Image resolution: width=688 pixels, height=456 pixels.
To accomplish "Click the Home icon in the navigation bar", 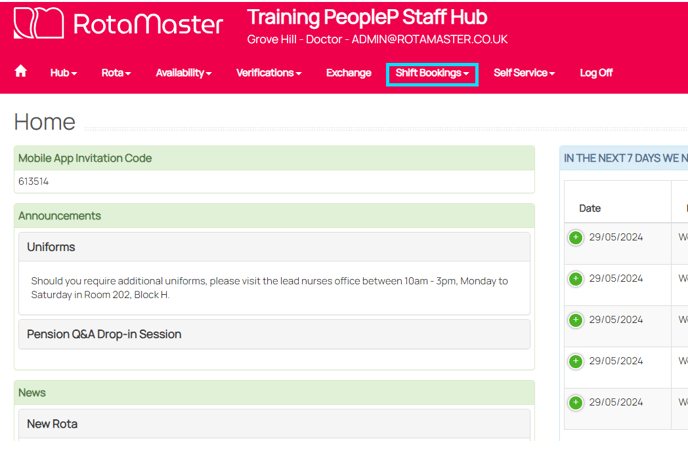I will [x=21, y=72].
